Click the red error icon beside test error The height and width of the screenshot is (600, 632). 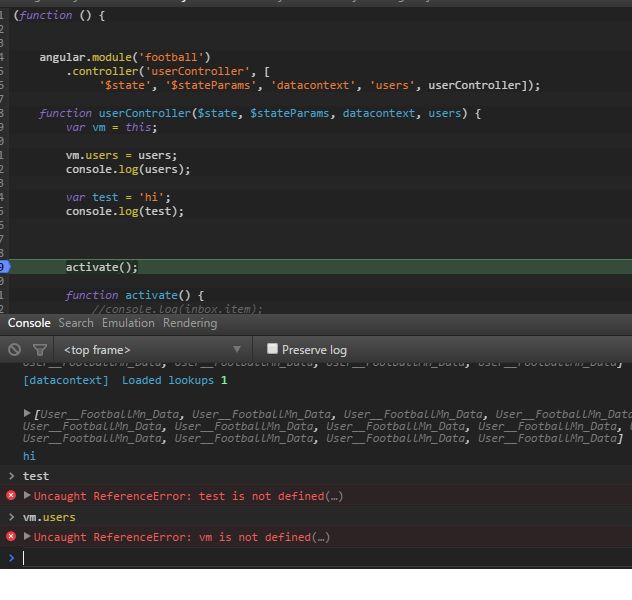click(x=11, y=495)
